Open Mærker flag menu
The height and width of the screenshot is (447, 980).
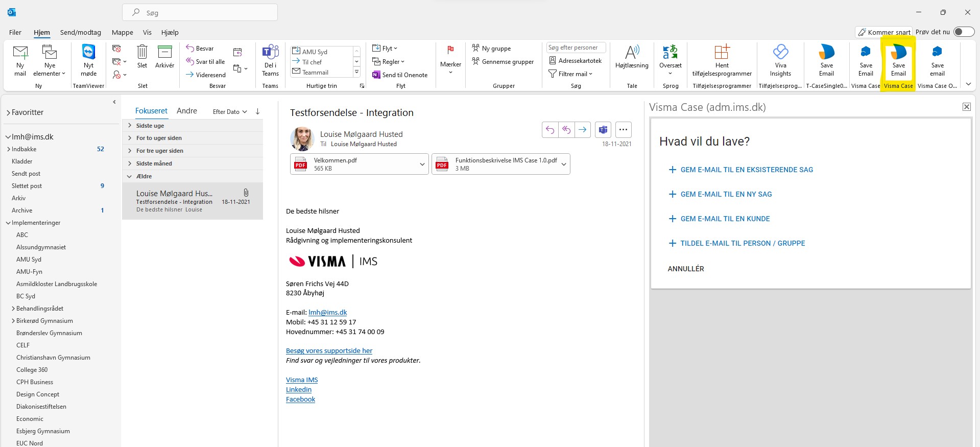[450, 60]
